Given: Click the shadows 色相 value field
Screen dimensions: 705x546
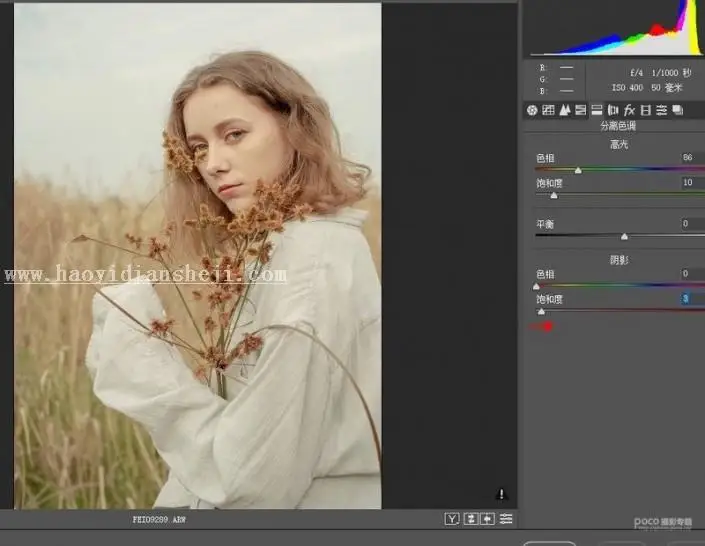Looking at the screenshot, I should (692, 273).
